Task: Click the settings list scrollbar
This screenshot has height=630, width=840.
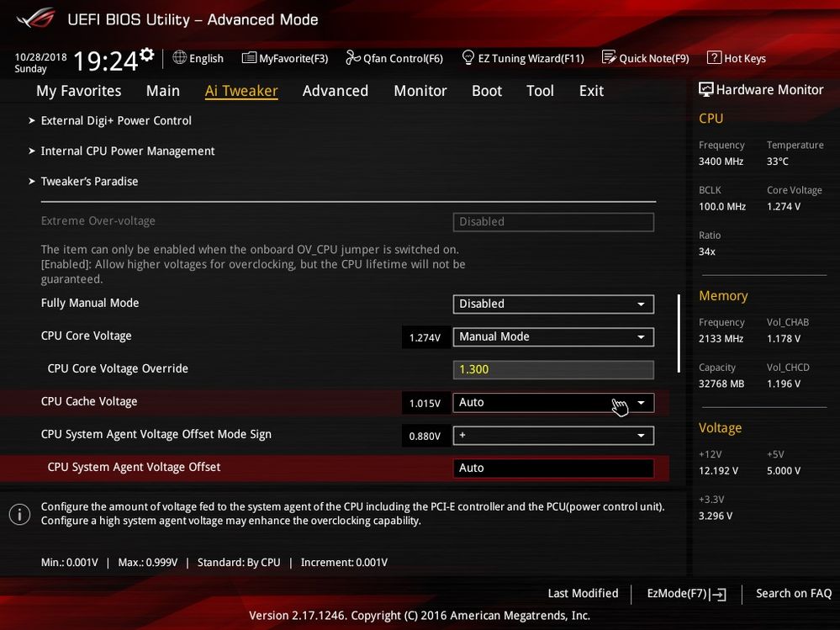Action: tap(679, 333)
